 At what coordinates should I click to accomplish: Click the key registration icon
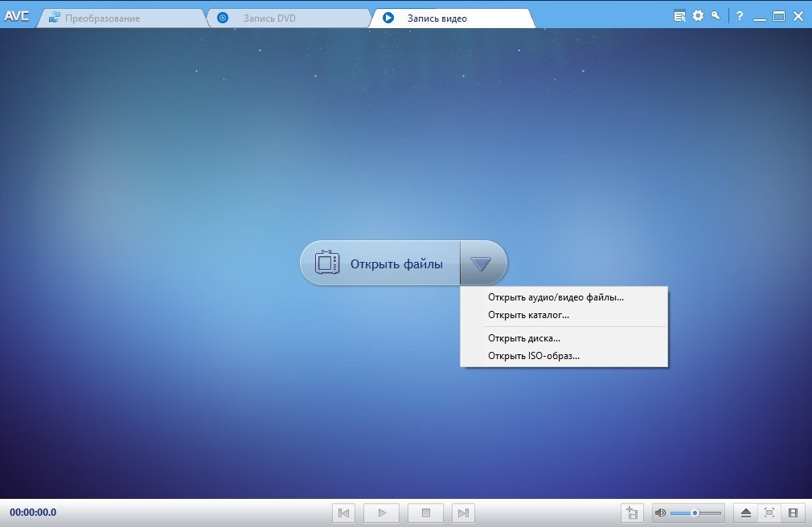click(x=716, y=15)
